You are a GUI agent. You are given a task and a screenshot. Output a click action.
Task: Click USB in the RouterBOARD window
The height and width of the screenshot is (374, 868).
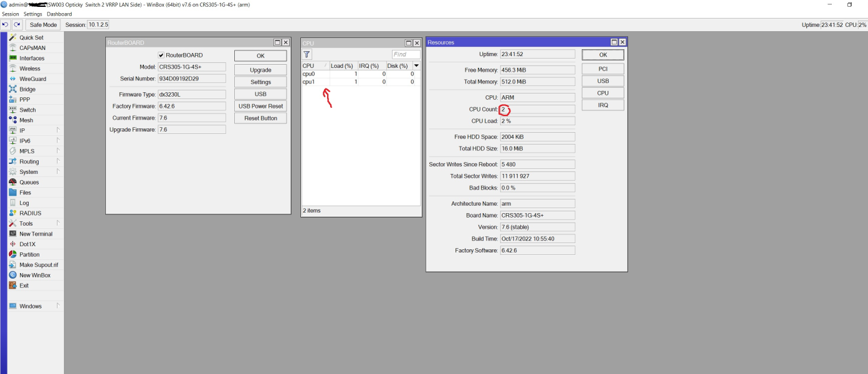point(260,94)
